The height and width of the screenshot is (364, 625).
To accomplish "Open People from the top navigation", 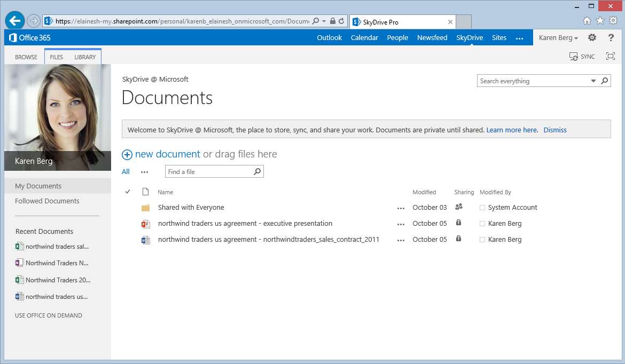I will point(397,37).
